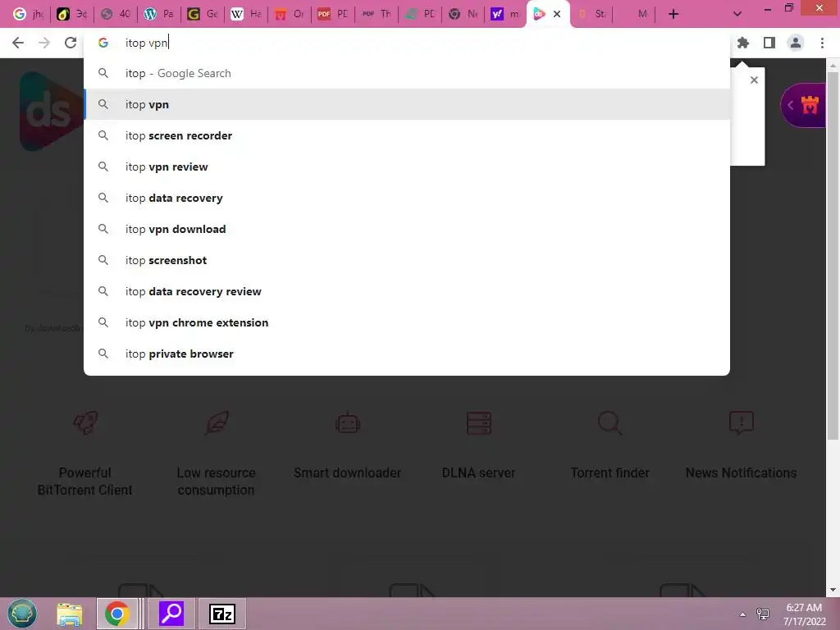Click the 'DLNA server' label
840x630 pixels.
coord(479,473)
